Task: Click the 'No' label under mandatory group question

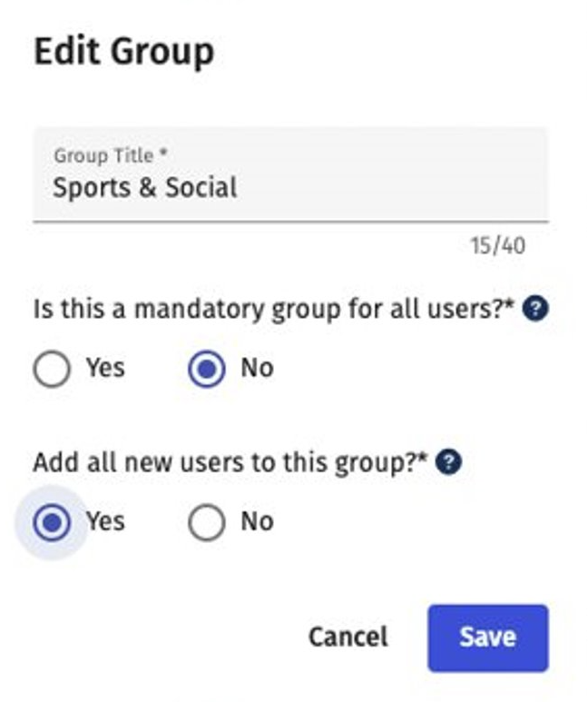Action: [257, 369]
